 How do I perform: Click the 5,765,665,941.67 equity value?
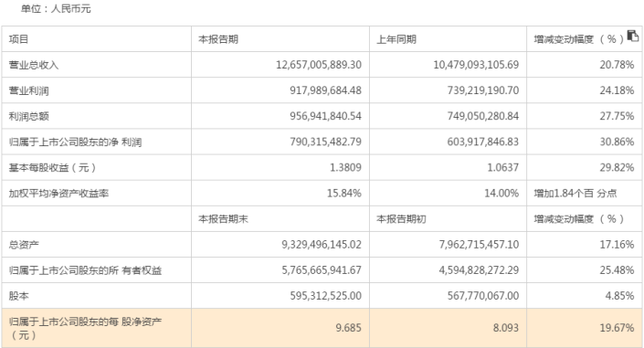[322, 270]
